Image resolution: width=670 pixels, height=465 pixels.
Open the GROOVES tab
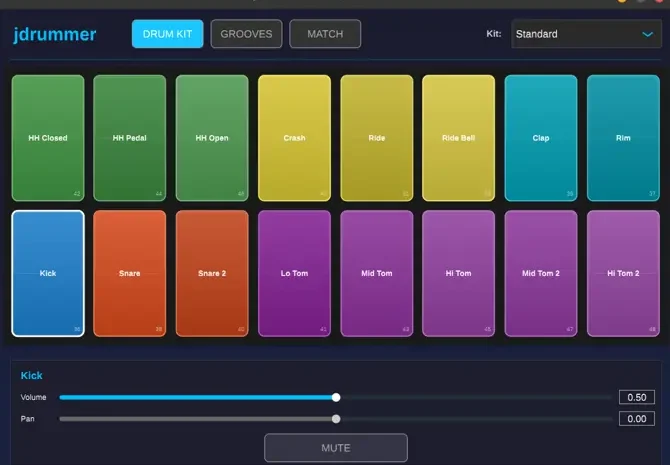coord(246,34)
